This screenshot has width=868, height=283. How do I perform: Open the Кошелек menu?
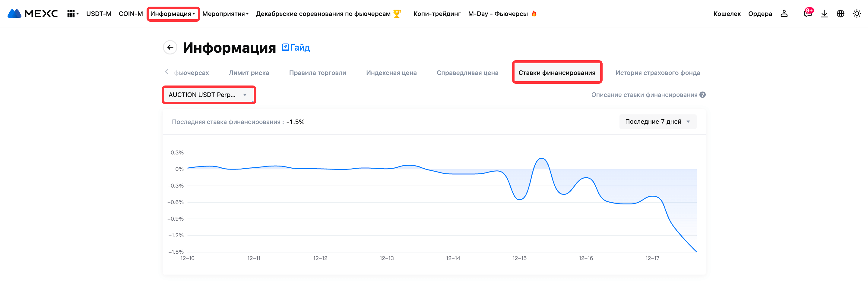click(x=727, y=14)
